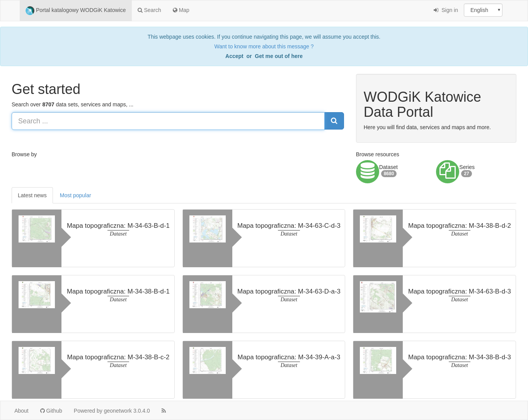This screenshot has height=420, width=528.
Task: Open thumbnail of map M-34-38-B-d-3
Action: click(x=378, y=360)
